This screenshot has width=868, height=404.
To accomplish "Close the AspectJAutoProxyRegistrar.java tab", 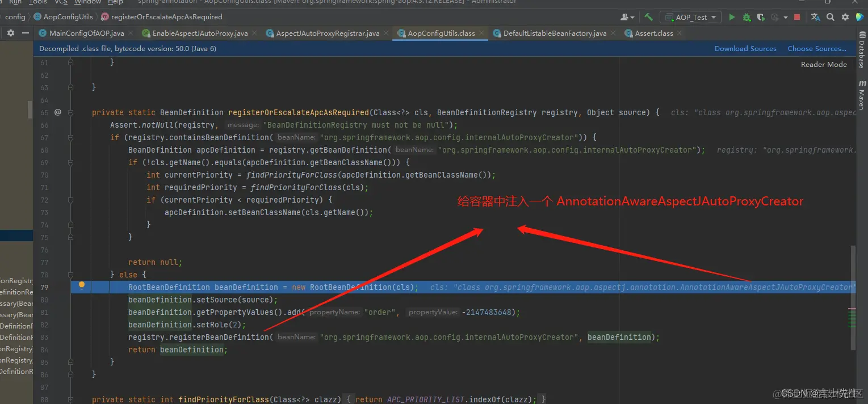I will (x=387, y=33).
